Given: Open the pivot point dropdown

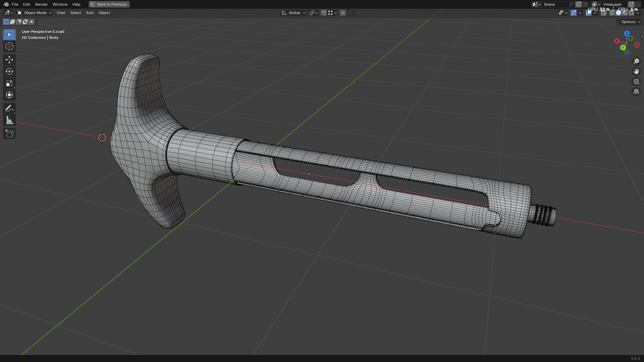Looking at the screenshot, I should [313, 13].
